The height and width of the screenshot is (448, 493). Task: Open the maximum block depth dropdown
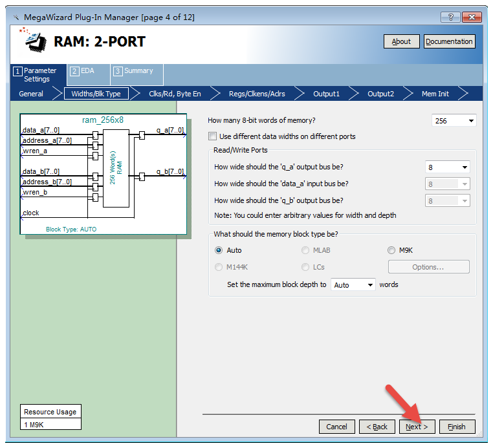(x=353, y=284)
